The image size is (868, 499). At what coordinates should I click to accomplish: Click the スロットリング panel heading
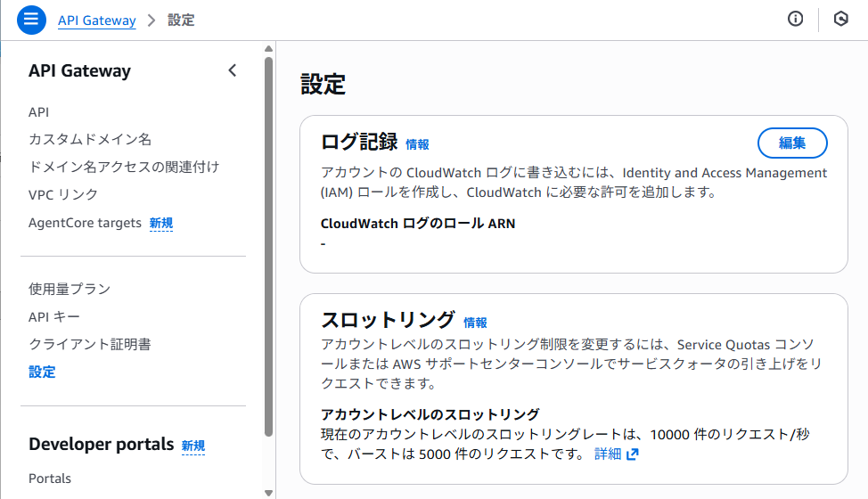pos(388,320)
